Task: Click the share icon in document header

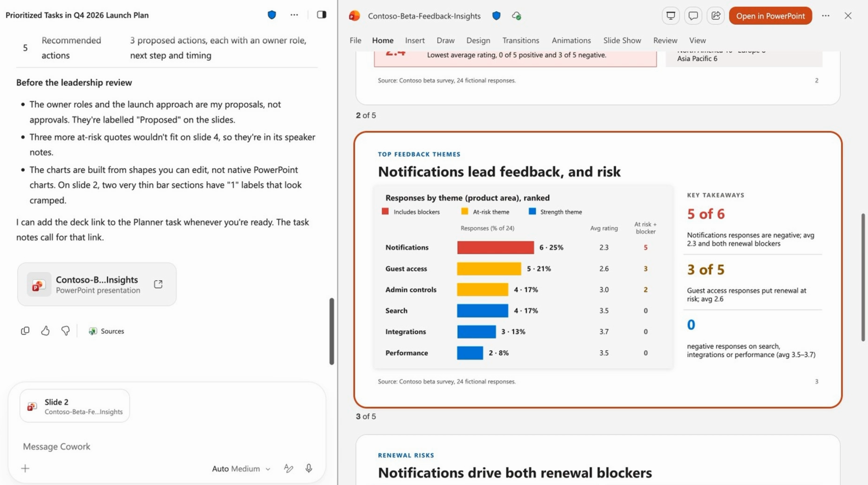Action: [715, 16]
